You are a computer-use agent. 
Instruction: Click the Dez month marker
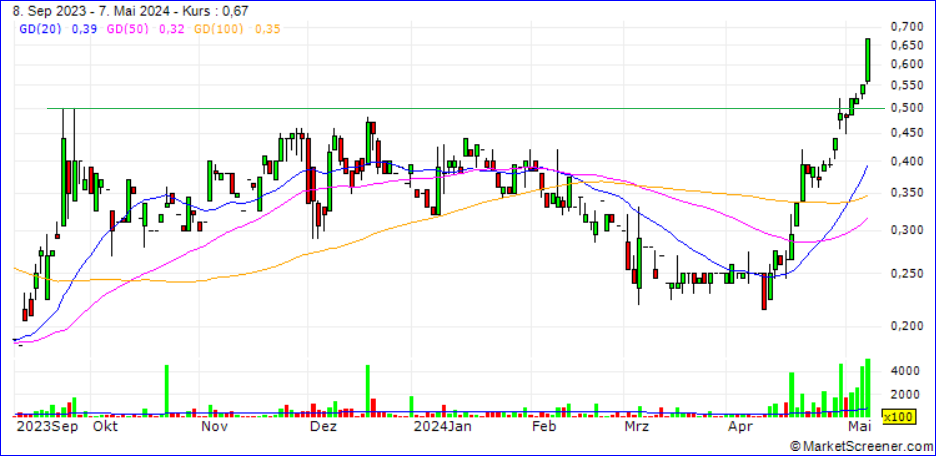pyautogui.click(x=322, y=426)
